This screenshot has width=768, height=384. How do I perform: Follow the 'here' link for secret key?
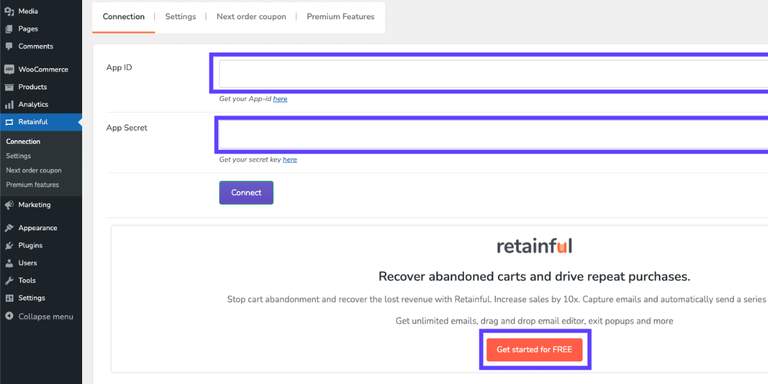tap(289, 160)
